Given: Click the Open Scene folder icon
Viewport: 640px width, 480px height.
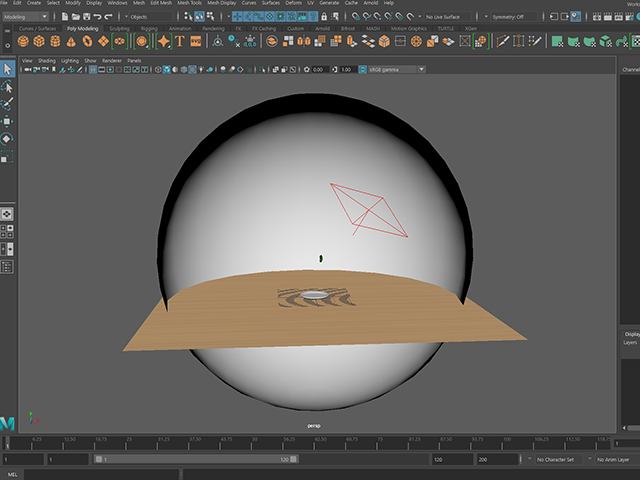Looking at the screenshot, I should tap(76, 17).
